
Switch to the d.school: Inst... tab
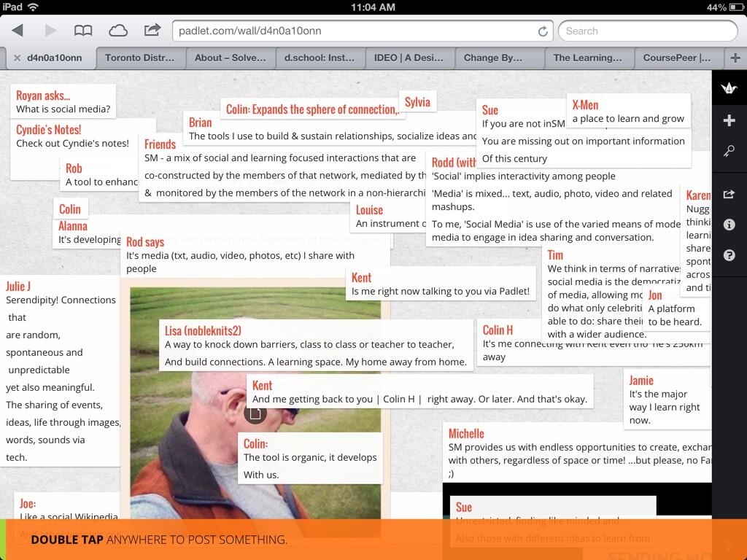(320, 58)
